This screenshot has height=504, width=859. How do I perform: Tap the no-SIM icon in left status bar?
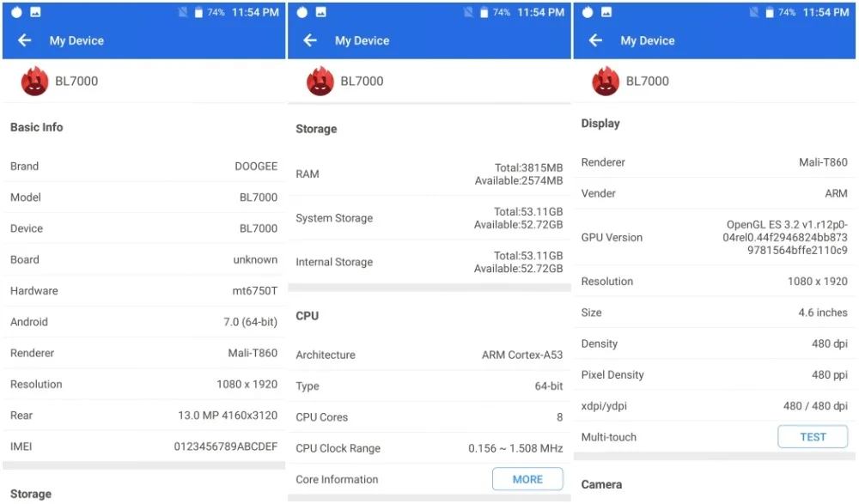click(183, 12)
